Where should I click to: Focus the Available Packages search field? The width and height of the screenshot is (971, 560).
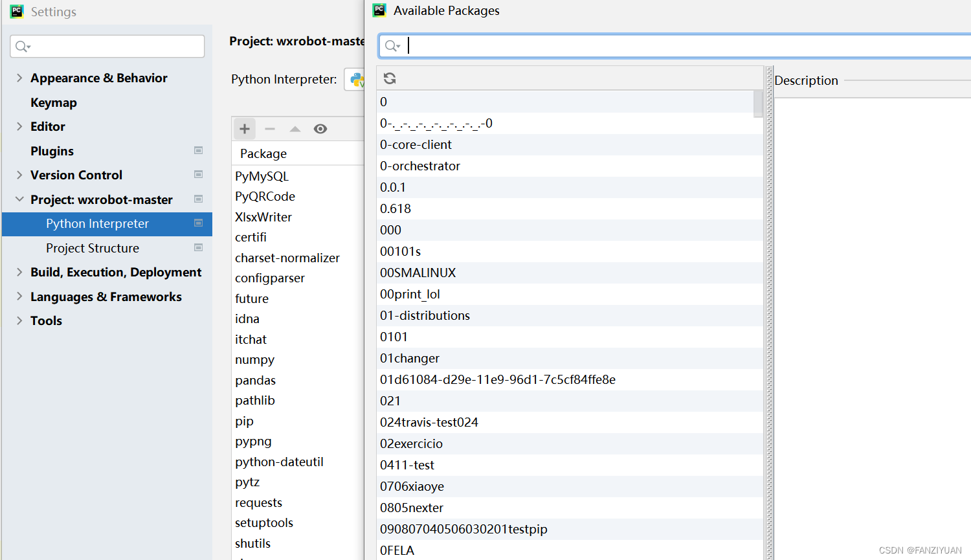pyautogui.click(x=675, y=46)
